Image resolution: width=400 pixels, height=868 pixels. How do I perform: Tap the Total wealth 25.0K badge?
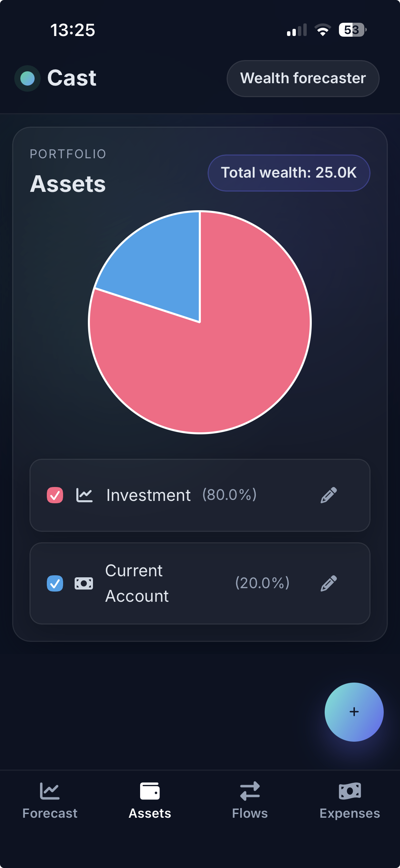coord(289,173)
